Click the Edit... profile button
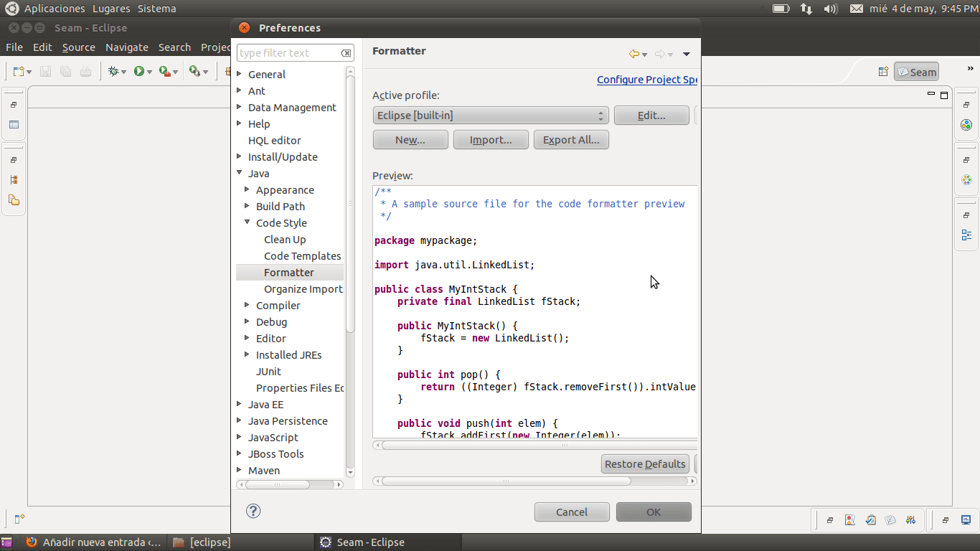Screen dimensions: 980x551 pyautogui.click(x=651, y=116)
